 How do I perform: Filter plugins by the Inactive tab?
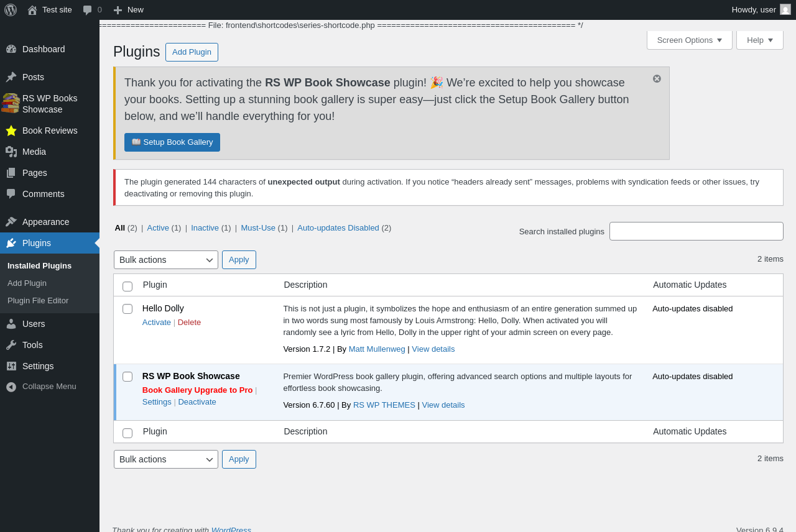click(205, 228)
